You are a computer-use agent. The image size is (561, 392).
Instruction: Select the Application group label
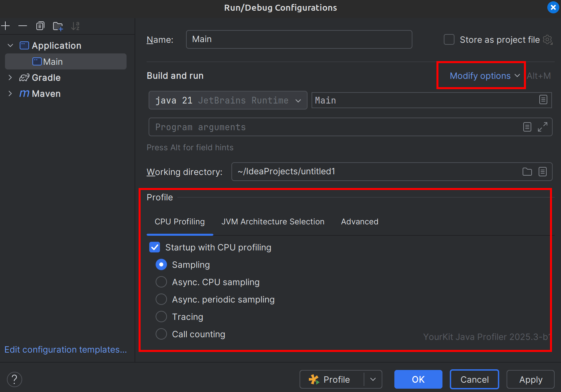point(56,45)
